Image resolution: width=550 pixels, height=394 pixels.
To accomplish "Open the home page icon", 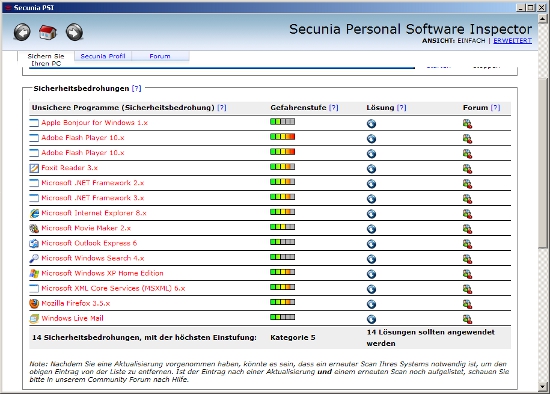I will (x=48, y=33).
